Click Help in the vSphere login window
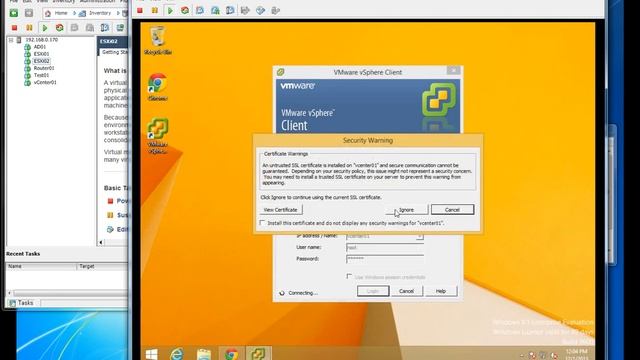Image resolution: width=640 pixels, height=360 pixels. 441,291
